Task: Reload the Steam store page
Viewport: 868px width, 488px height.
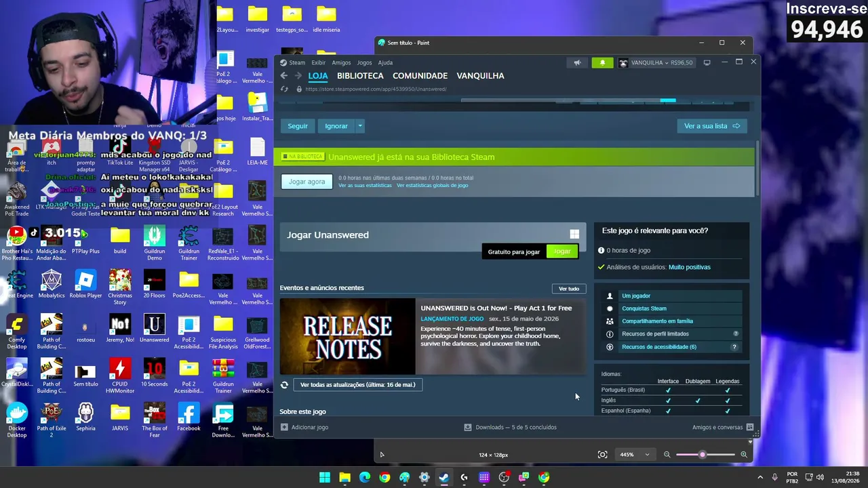Action: (x=285, y=89)
